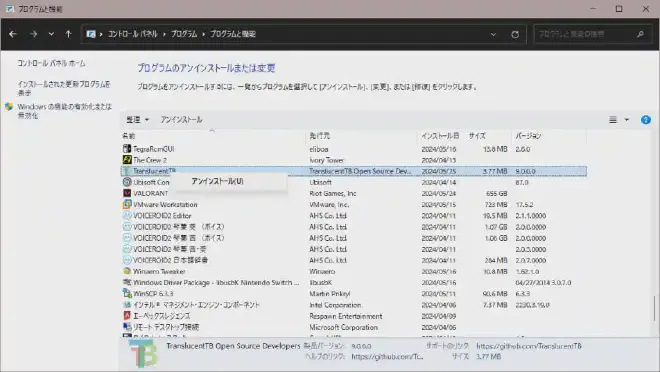Open the github support link in details pane
This screenshot has width=660, height=372.
click(529, 346)
